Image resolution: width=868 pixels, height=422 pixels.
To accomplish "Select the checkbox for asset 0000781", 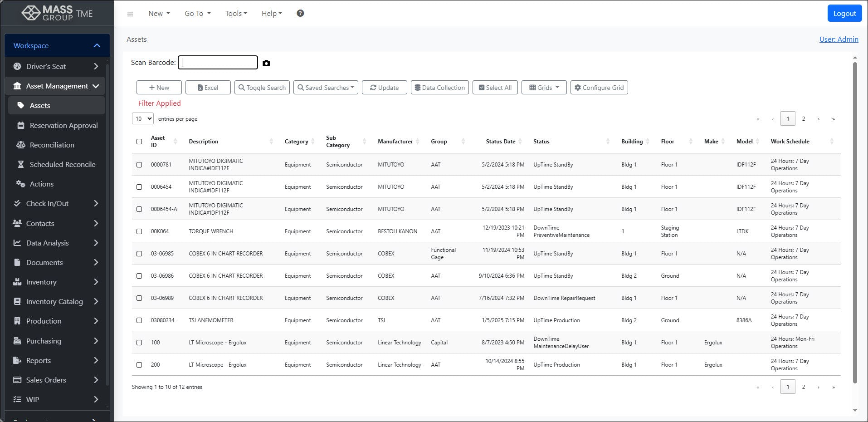I will click(139, 165).
